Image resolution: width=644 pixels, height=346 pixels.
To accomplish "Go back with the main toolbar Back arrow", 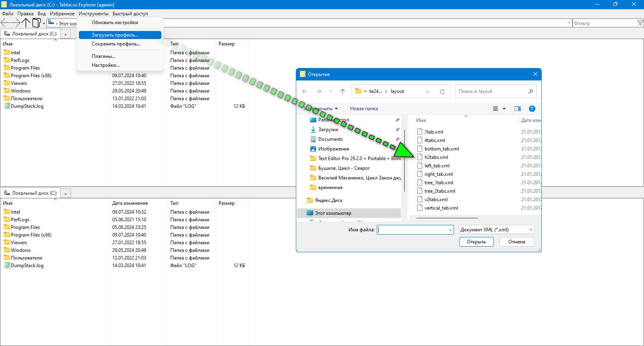I will click(5, 23).
